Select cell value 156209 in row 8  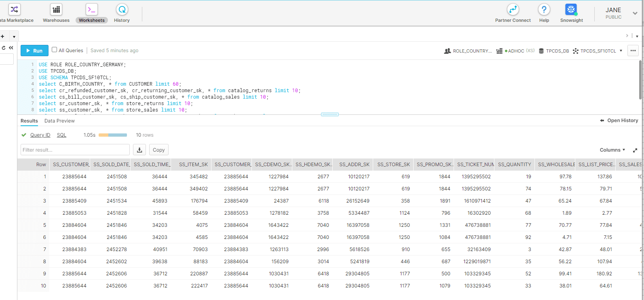(x=280, y=262)
